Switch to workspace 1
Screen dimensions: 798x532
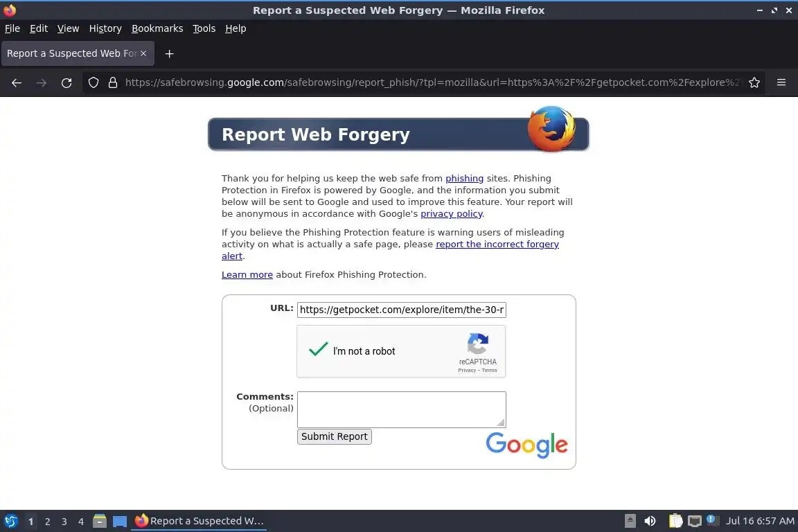point(30,522)
